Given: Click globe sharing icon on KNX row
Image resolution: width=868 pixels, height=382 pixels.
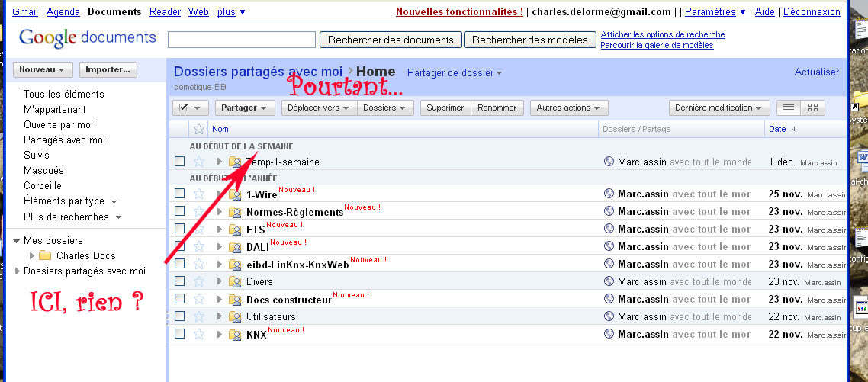Looking at the screenshot, I should tap(609, 334).
